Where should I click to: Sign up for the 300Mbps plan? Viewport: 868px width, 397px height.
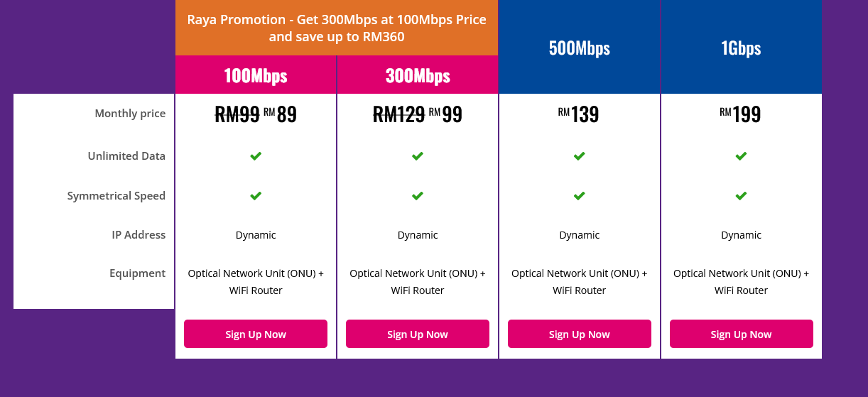click(418, 334)
